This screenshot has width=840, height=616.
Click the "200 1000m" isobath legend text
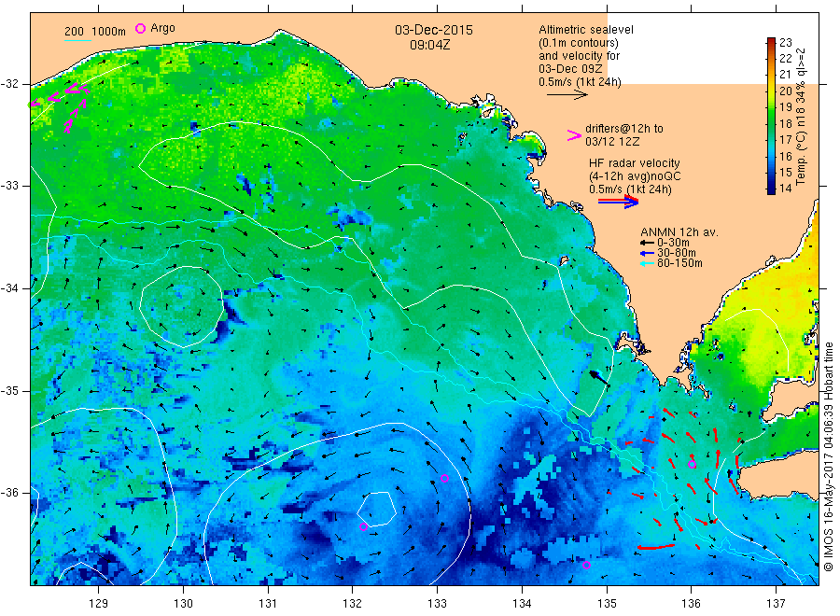(95, 32)
